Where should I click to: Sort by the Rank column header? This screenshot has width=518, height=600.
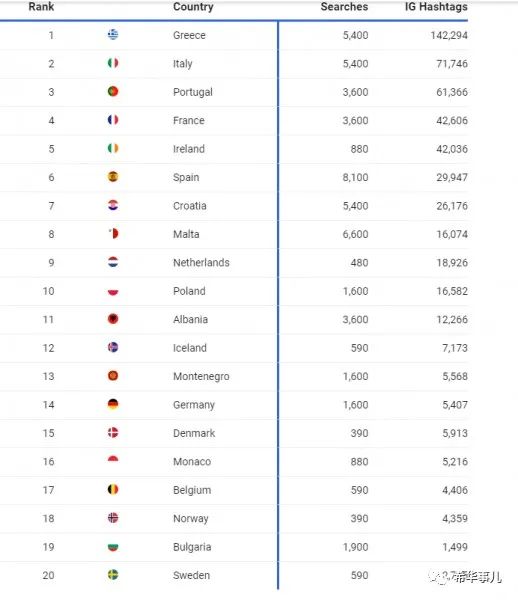(41, 7)
